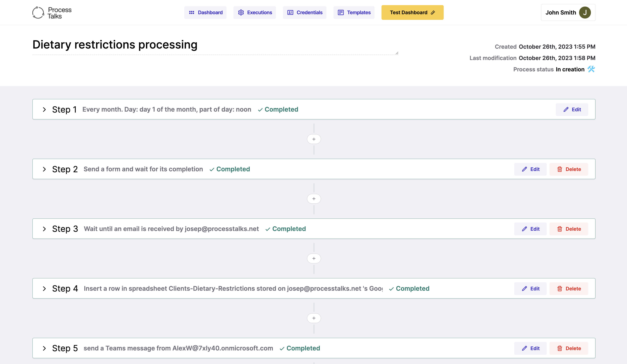The image size is (627, 364).
Task: Delete Step 5 Teams message
Action: point(569,348)
